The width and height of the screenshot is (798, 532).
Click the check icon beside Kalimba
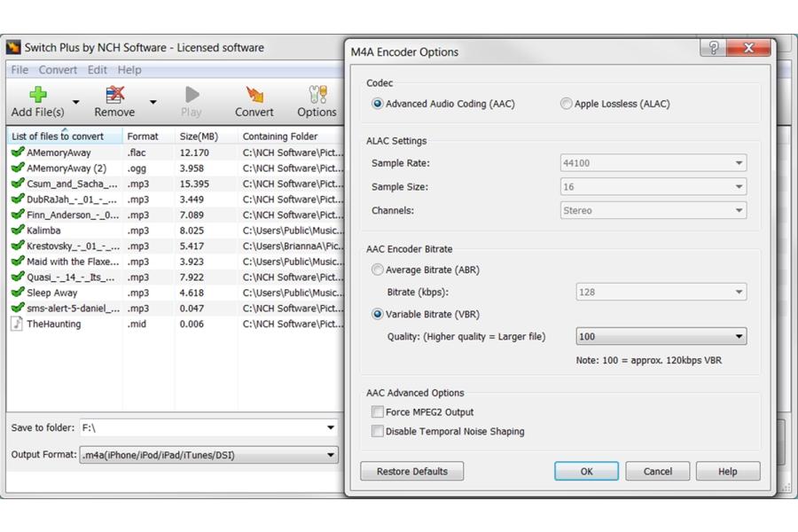click(18, 231)
